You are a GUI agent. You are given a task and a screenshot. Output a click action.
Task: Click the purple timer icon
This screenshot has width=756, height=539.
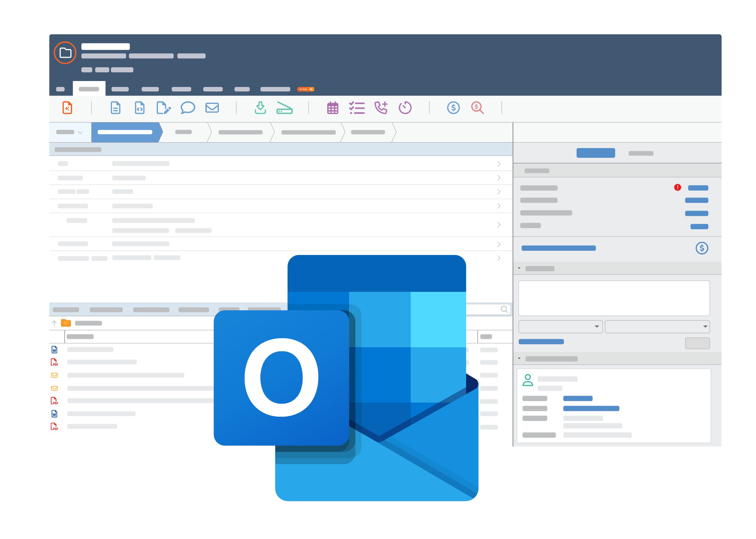[405, 108]
